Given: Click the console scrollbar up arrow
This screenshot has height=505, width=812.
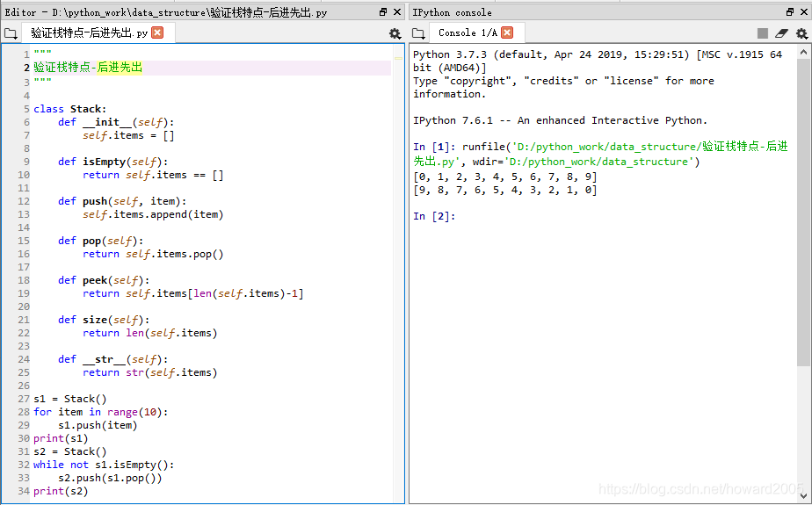Looking at the screenshot, I should (x=803, y=52).
